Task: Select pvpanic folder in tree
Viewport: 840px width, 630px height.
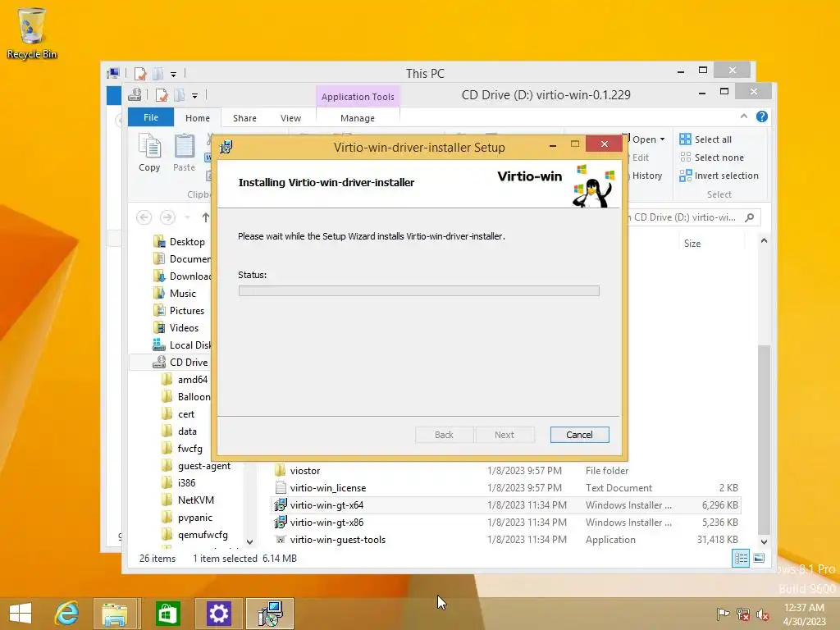Action: click(188, 518)
